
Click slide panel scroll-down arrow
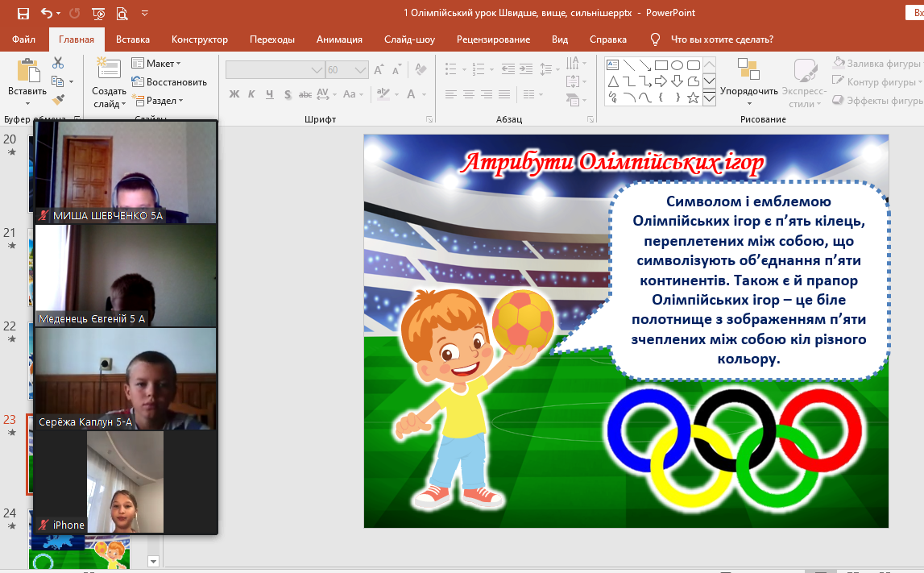tap(153, 561)
